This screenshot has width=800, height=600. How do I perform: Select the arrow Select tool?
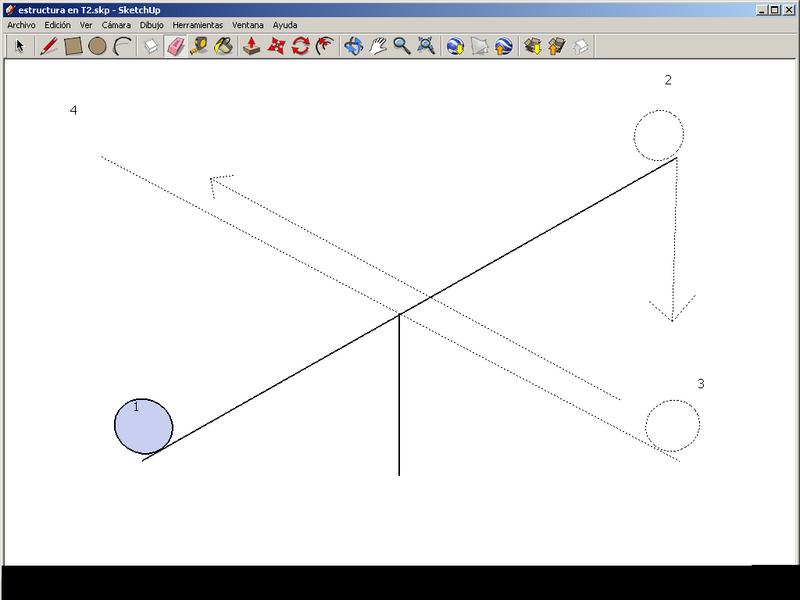(x=20, y=46)
